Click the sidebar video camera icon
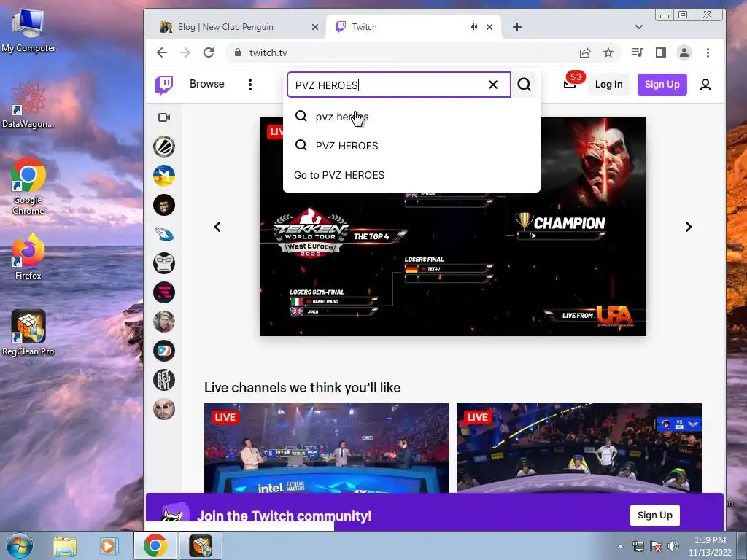Screen dimensions: 747x560 pyautogui.click(x=164, y=117)
